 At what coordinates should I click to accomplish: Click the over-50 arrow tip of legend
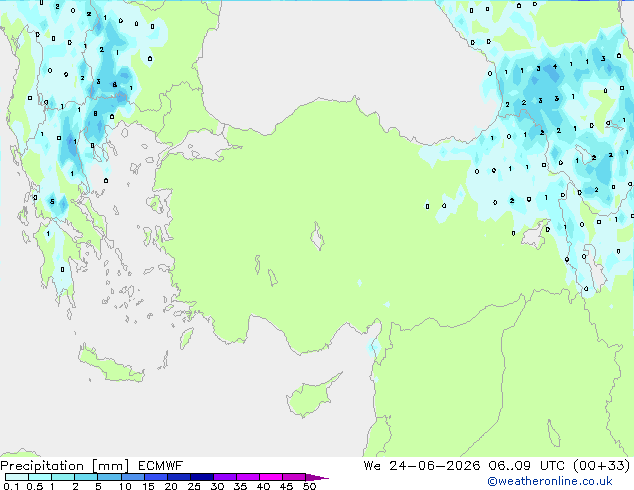(317, 477)
